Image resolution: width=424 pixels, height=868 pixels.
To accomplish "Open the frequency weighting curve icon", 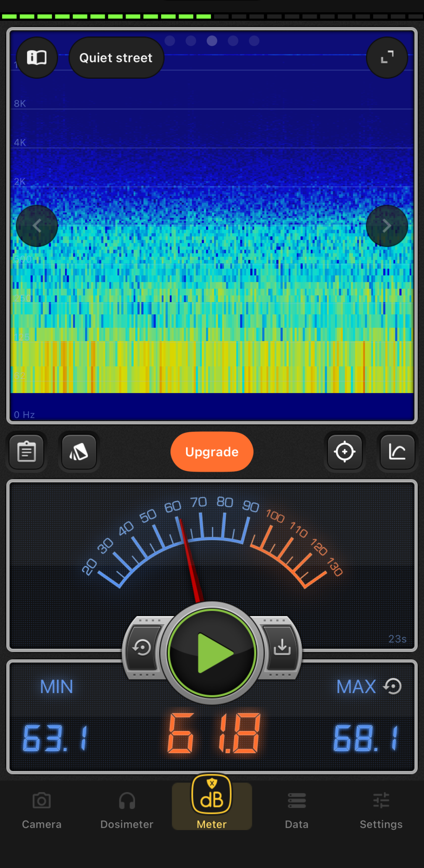I will pos(397,452).
